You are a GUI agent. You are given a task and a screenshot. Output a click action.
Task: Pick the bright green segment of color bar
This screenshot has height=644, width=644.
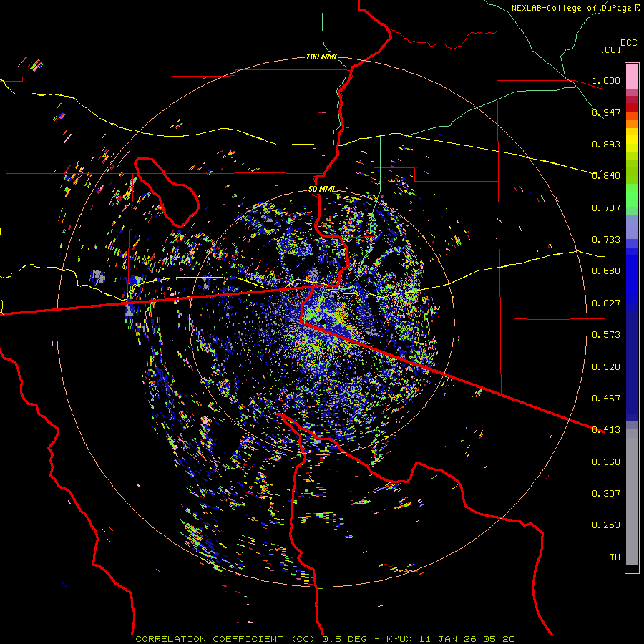tap(632, 195)
